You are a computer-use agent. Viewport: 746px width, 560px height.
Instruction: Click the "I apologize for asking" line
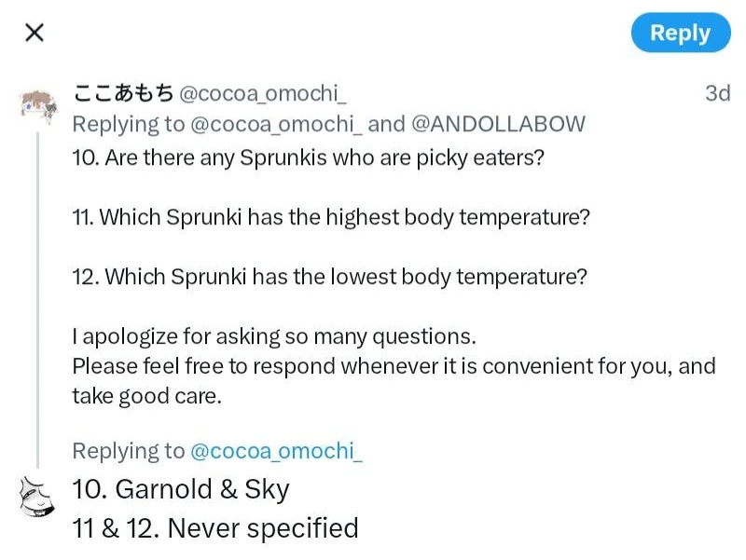[274, 335]
